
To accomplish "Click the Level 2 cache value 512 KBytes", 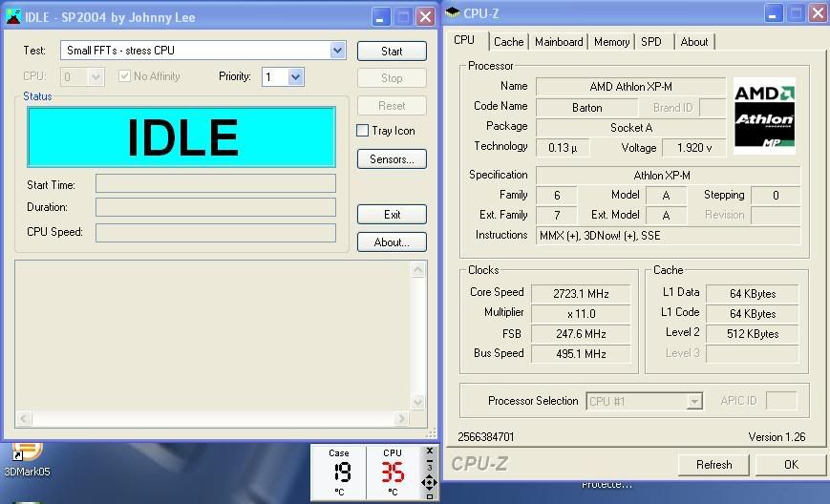I will click(x=753, y=334).
